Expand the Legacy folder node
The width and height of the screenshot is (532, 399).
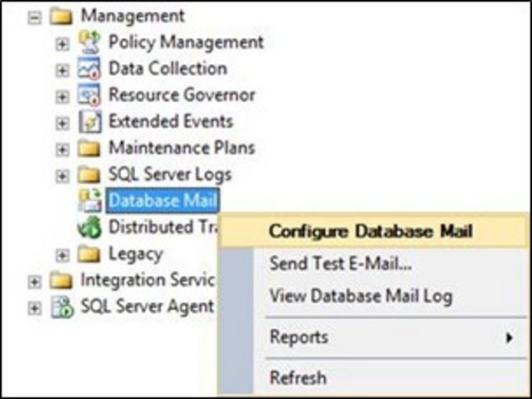(62, 255)
